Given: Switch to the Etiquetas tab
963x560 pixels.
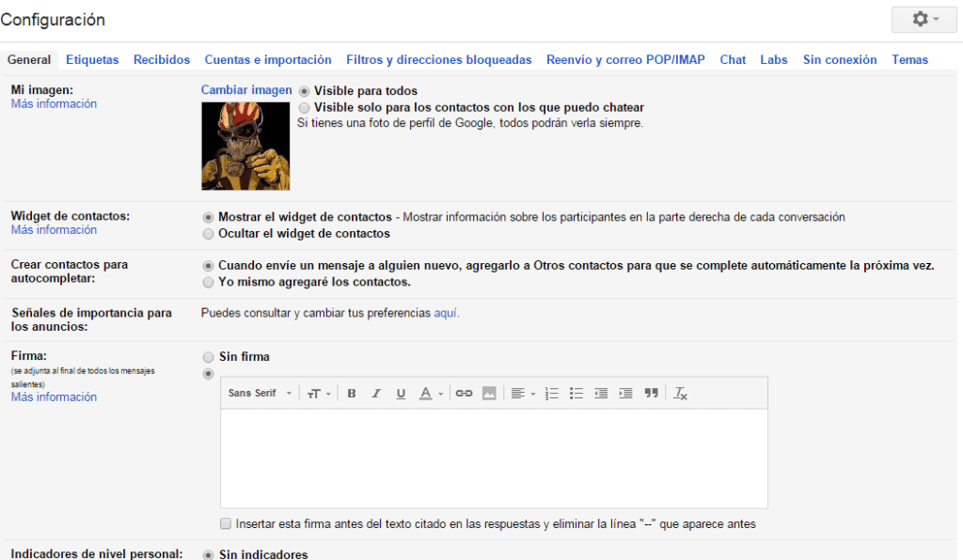Looking at the screenshot, I should coord(92,59).
